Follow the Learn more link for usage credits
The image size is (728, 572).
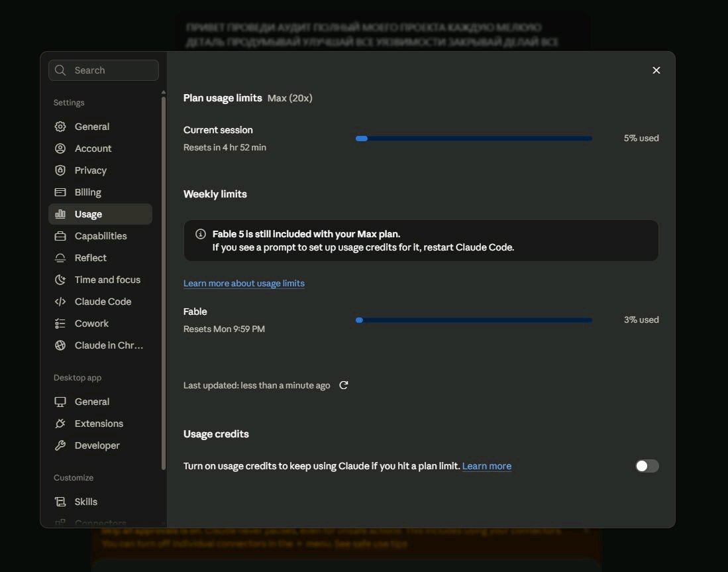click(487, 466)
